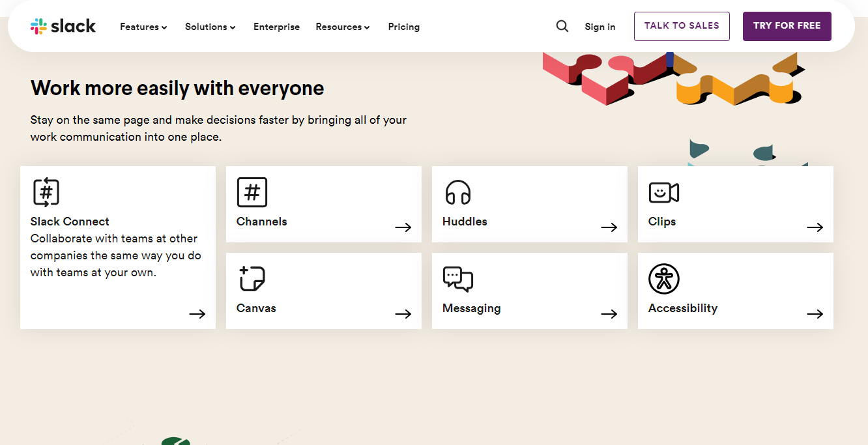Follow the arrow on Messaging card
This screenshot has width=868, height=445.
(609, 314)
